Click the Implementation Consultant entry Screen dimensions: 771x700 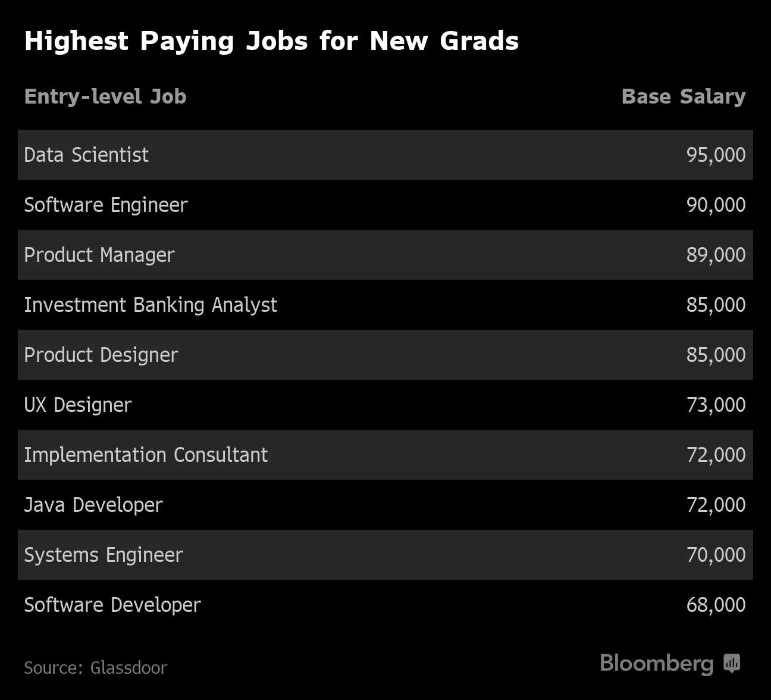click(146, 455)
